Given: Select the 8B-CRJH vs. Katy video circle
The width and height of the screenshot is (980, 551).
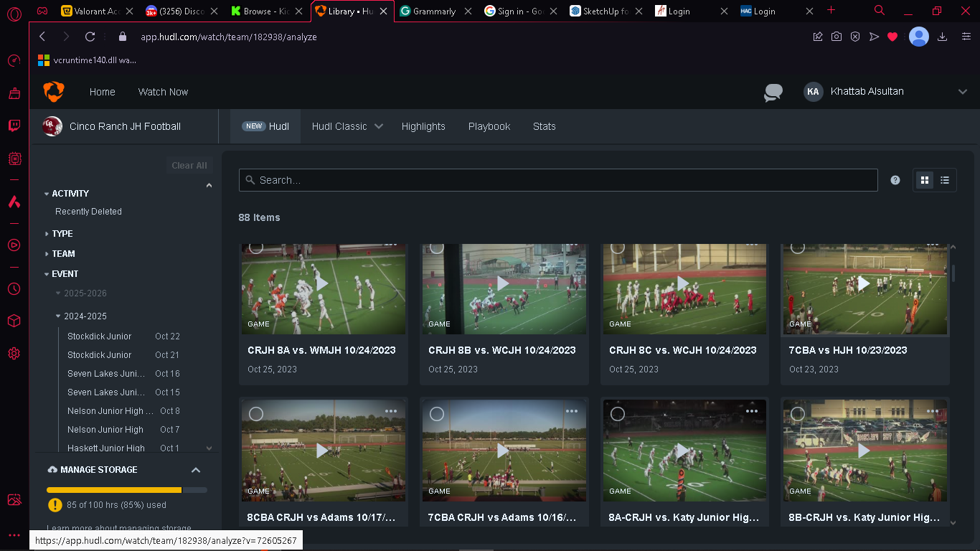Looking at the screenshot, I should click(798, 414).
